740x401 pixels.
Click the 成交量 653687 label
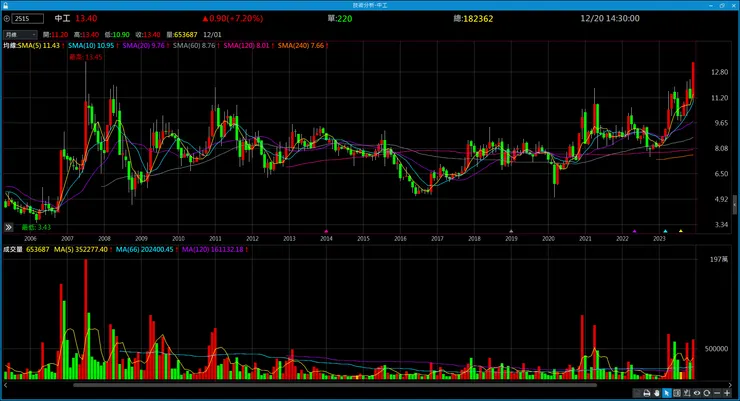(26, 249)
